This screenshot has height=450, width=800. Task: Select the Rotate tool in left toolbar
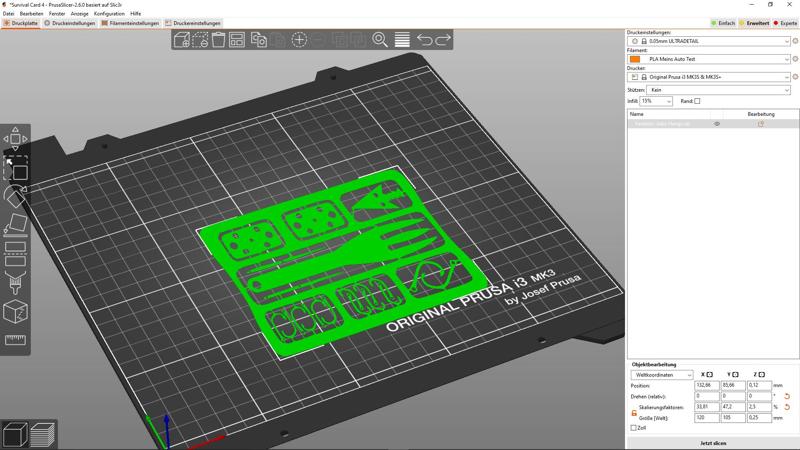coord(15,196)
